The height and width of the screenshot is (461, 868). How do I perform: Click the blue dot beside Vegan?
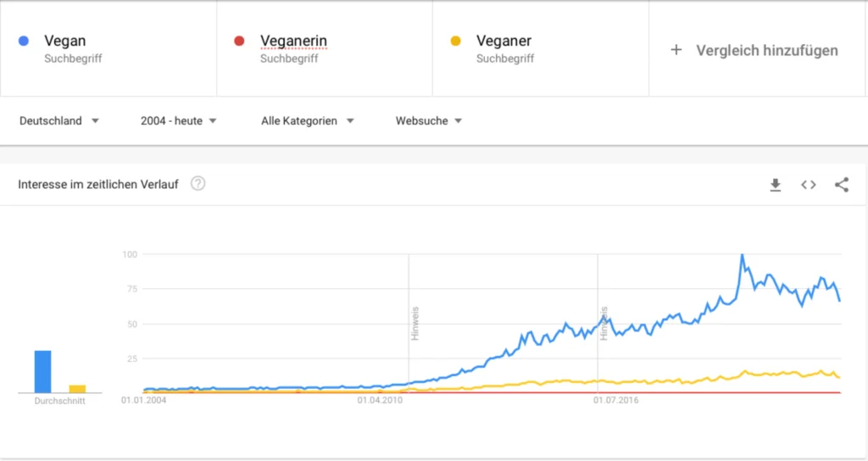click(x=23, y=41)
